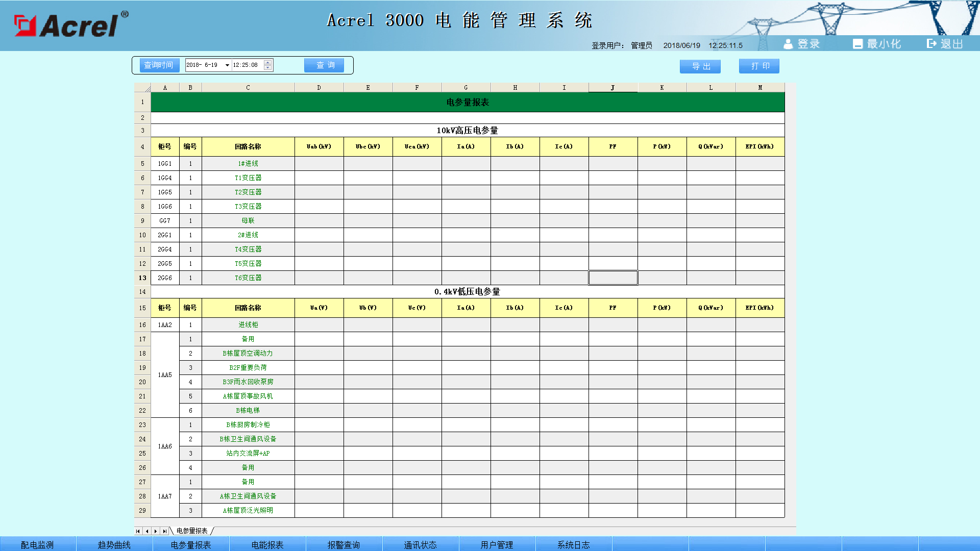Click the time field showing 12:25:08
The image size is (980, 551).
click(247, 65)
